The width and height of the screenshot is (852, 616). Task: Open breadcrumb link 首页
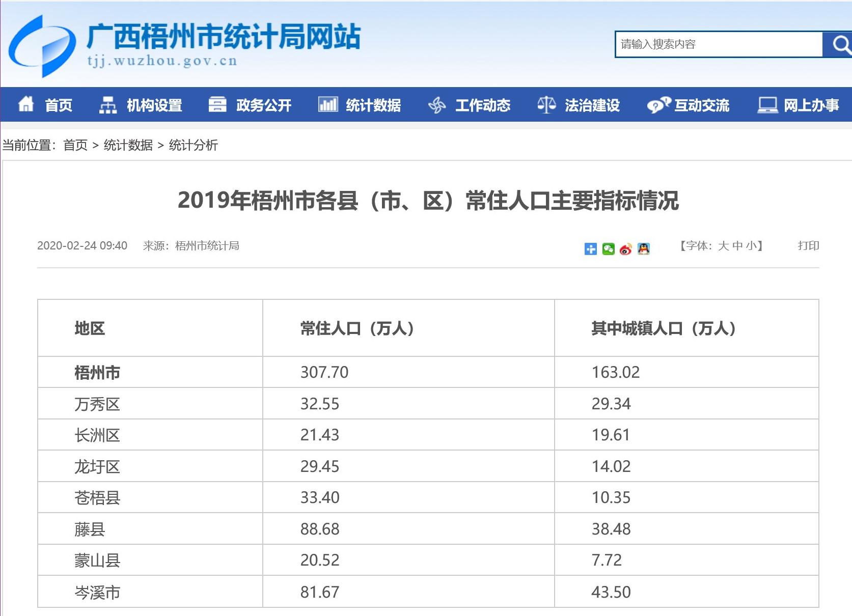(75, 146)
